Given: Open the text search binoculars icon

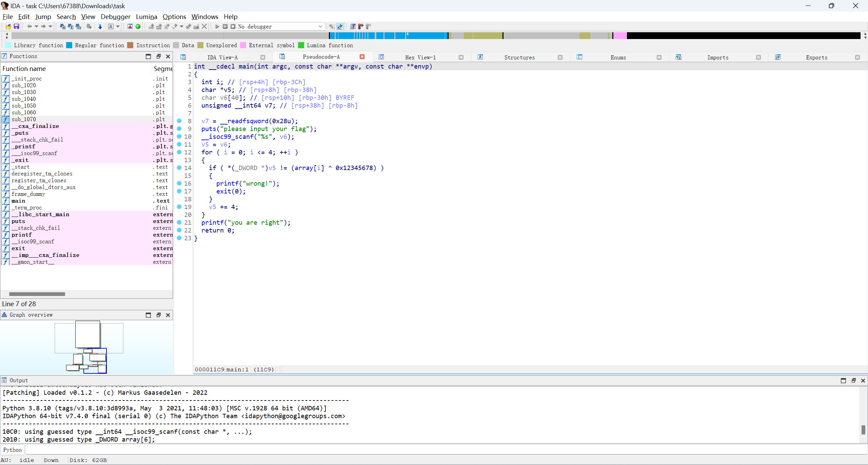Looking at the screenshot, I should point(71,26).
